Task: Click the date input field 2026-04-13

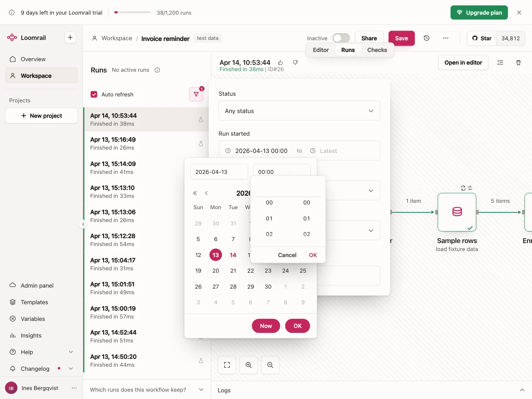Action: pos(219,172)
